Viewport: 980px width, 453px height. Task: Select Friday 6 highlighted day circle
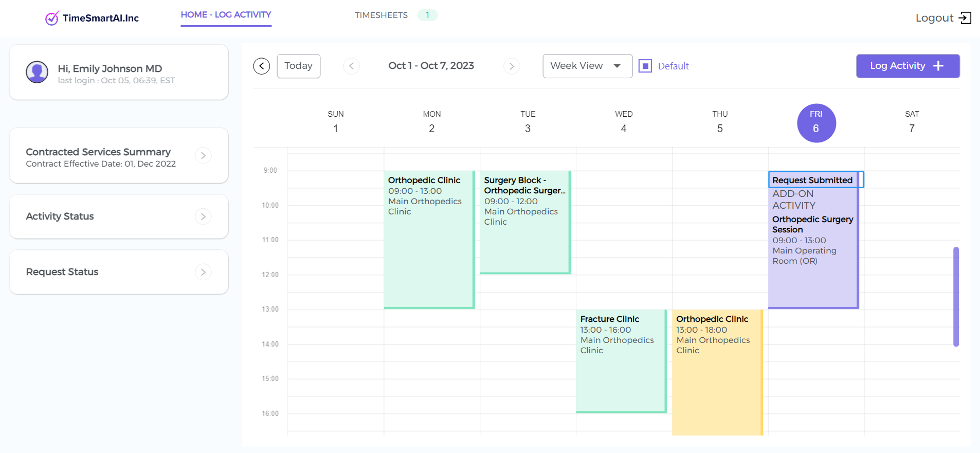click(816, 123)
